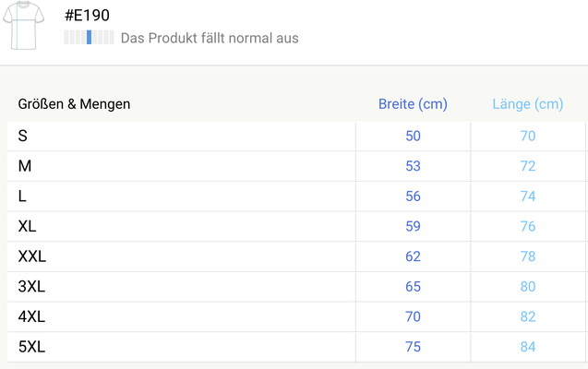Choose the 4XL size row
The height and width of the screenshot is (369, 588).
click(x=31, y=316)
